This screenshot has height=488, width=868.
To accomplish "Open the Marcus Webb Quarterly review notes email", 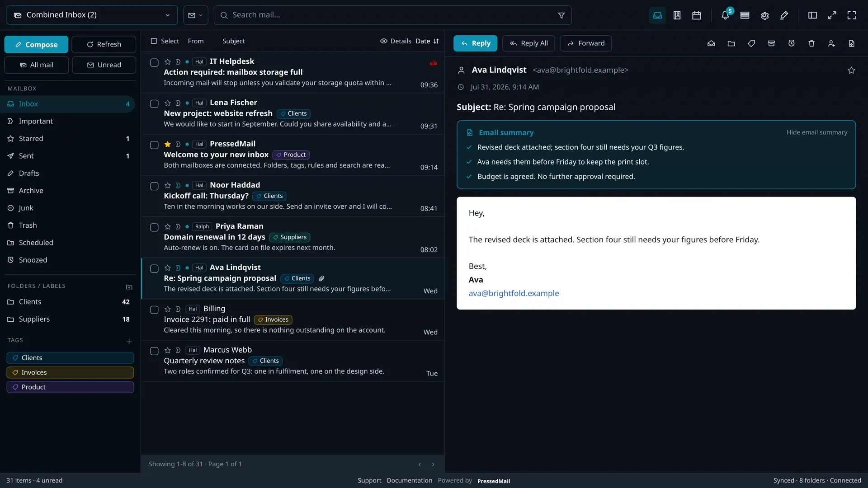I will pos(292,361).
